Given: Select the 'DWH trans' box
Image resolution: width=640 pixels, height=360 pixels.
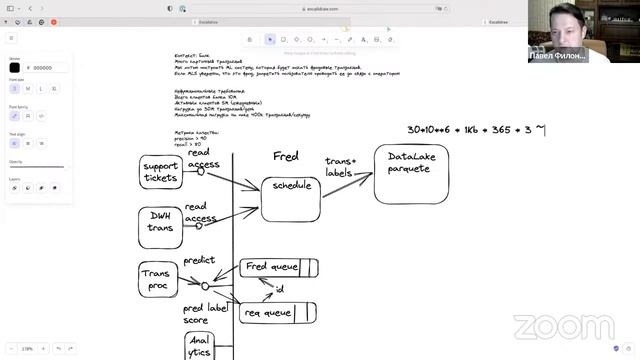Looking at the screenshot, I should point(160,228).
